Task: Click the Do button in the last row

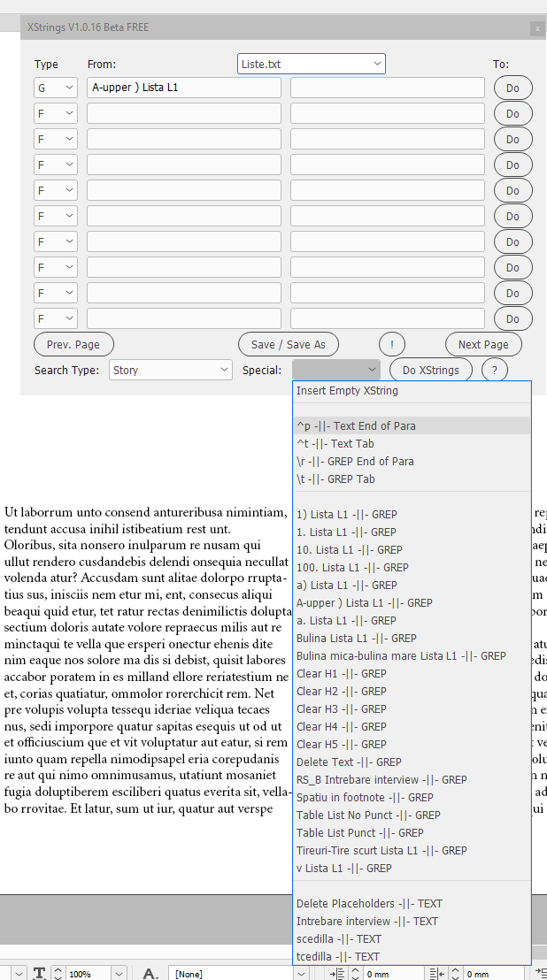Action: pos(513,318)
